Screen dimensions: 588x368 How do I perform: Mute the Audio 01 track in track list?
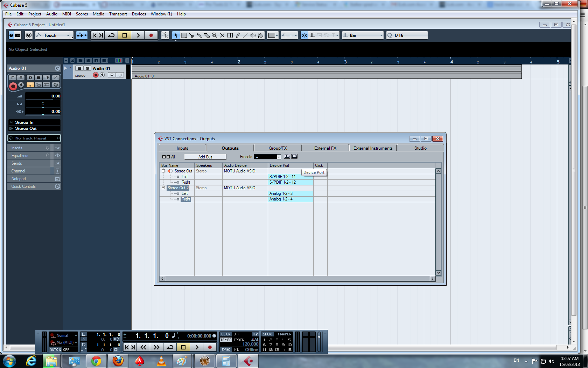(x=79, y=68)
